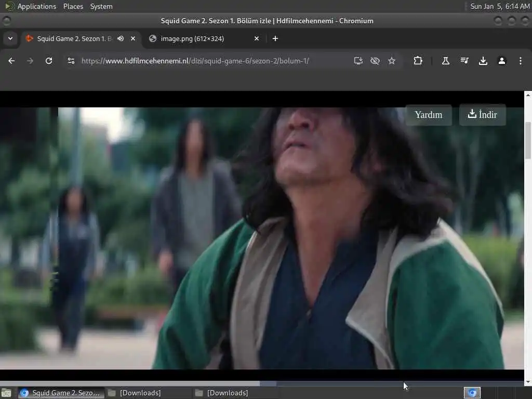Open the Applications menu

pyautogui.click(x=37, y=6)
